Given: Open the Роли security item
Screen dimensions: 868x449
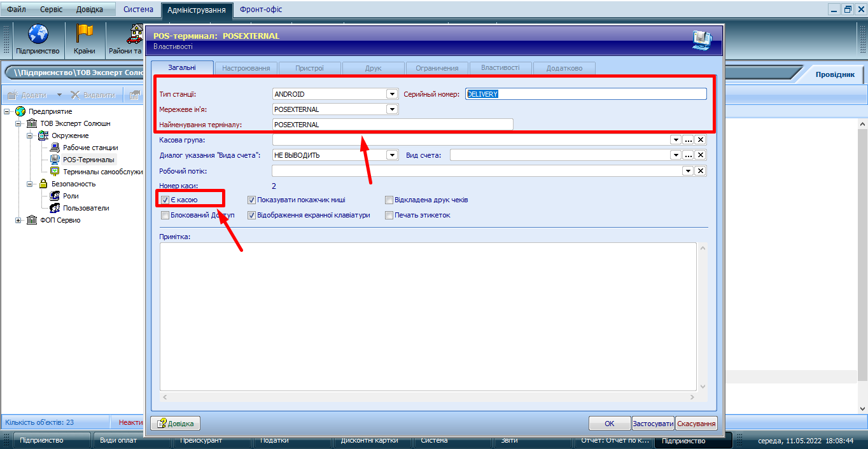Looking at the screenshot, I should tap(71, 196).
